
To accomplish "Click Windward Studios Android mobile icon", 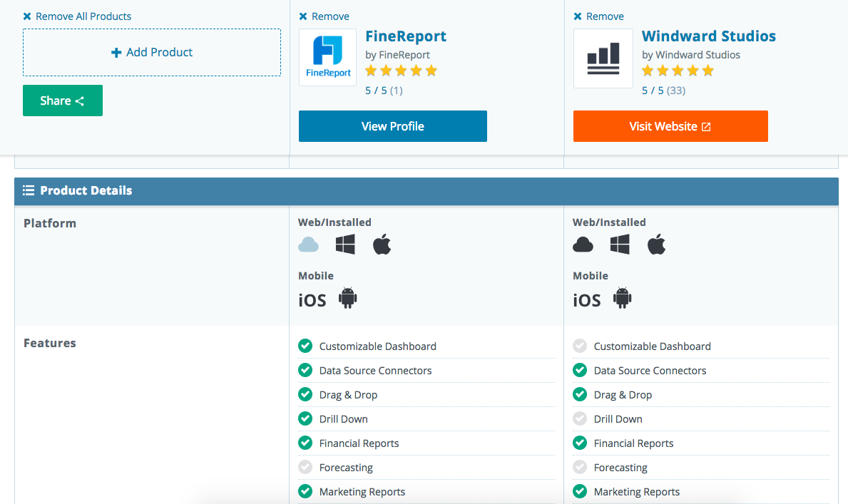I will [623, 298].
